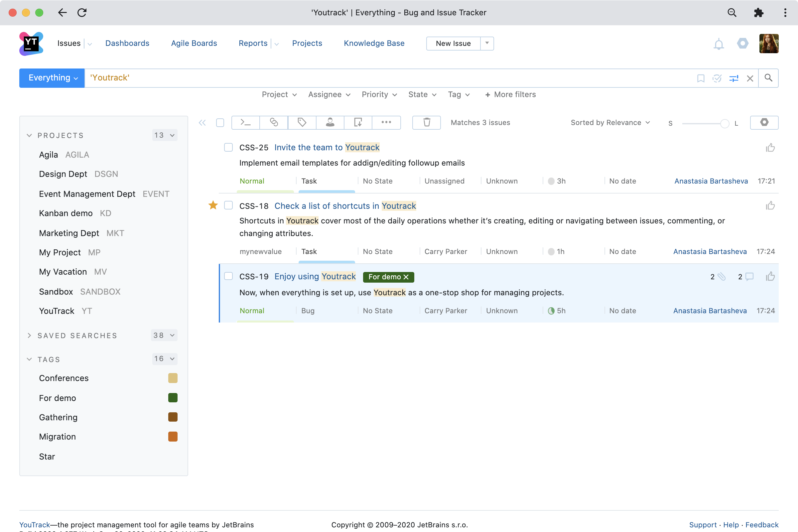This screenshot has height=532, width=798.
Task: Open the Enjoy using Youtrack issue link
Action: [315, 277]
